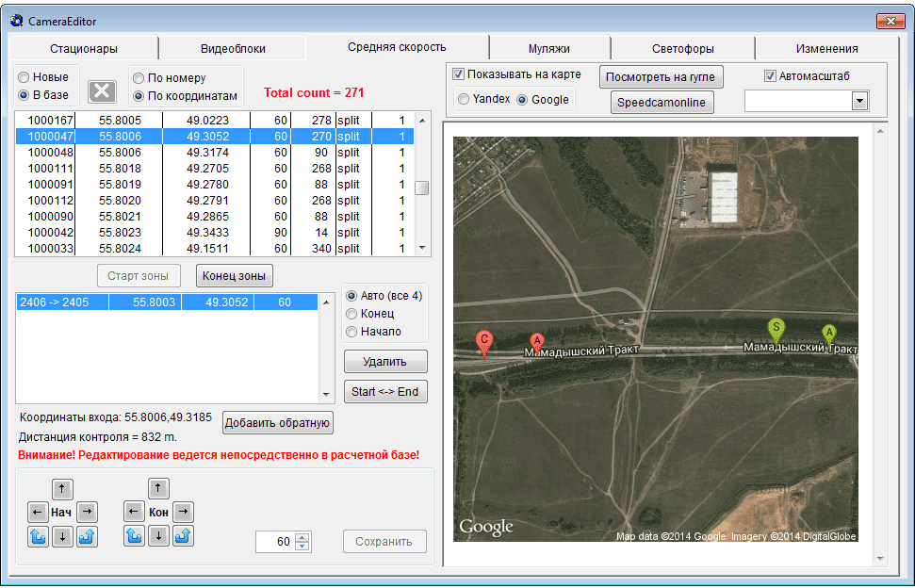Viewport: 915px width, 588px height.
Task: Increase speed value with spinner up
Action: (x=302, y=538)
